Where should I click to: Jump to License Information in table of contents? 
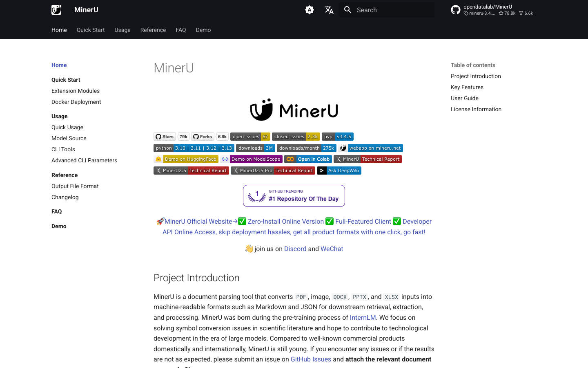click(x=476, y=109)
